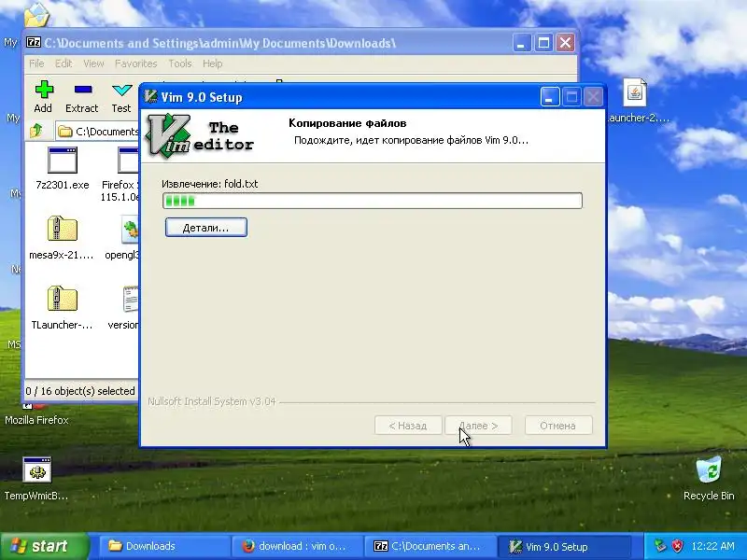Click the 7-Zip status bar selection count

pos(80,391)
